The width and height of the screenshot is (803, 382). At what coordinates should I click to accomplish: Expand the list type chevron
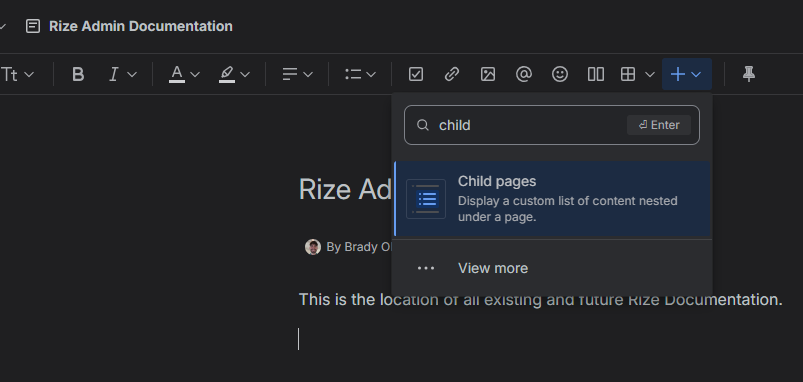(371, 75)
